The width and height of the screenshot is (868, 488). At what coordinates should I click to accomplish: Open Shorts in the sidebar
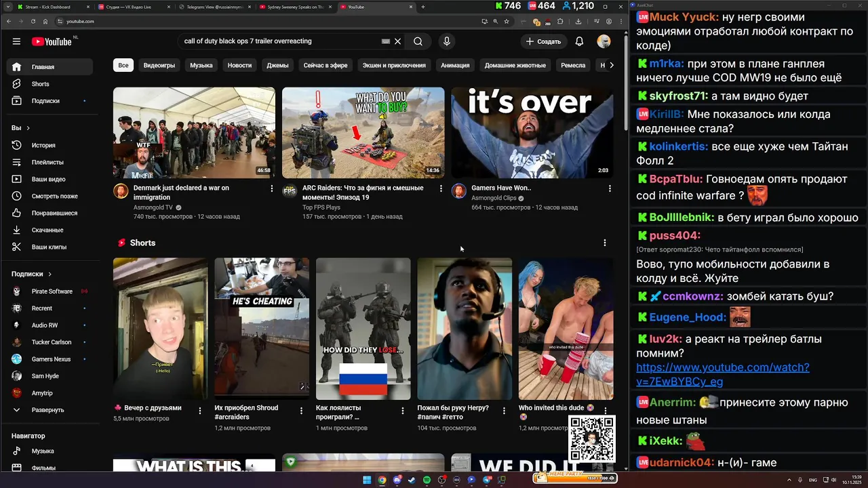coord(50,84)
